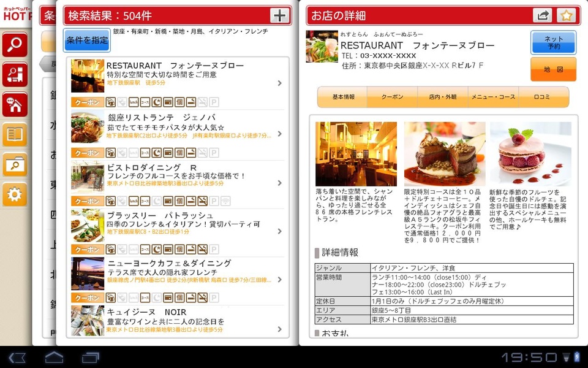
Task: Switch to the クーポン tab in shop detail
Action: [x=393, y=97]
